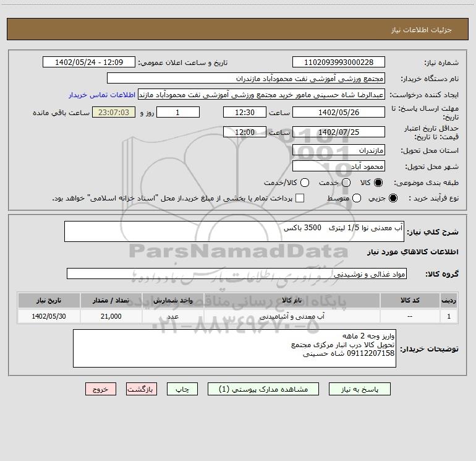The image size is (476, 461).
Task: Click the delivery city field محمود آباد
Action: 339,166
